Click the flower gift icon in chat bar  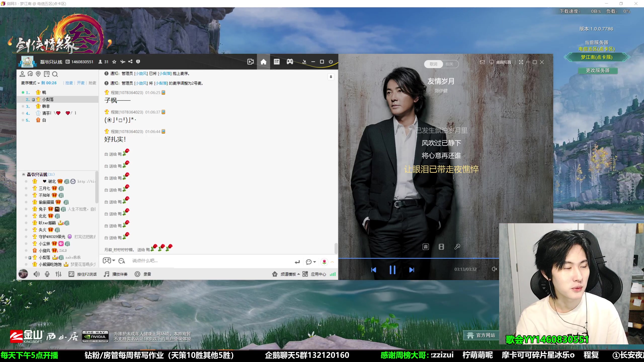click(x=324, y=262)
